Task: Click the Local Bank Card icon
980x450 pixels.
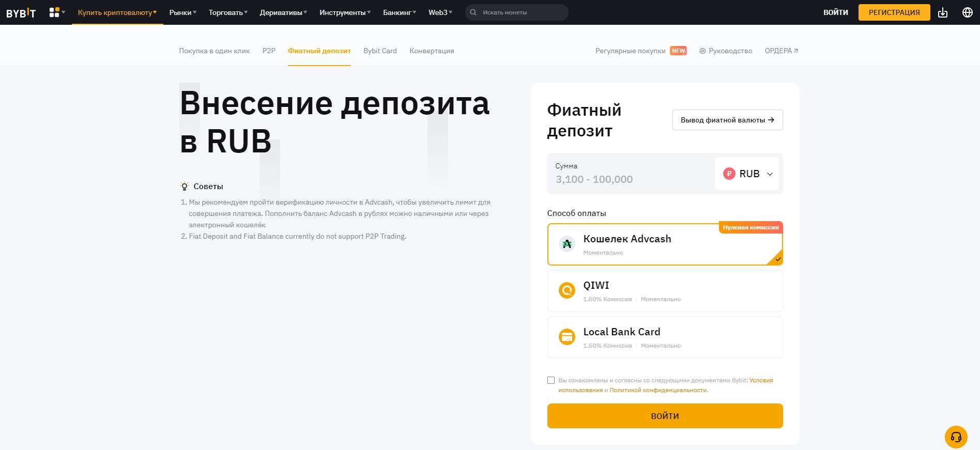Action: (567, 337)
